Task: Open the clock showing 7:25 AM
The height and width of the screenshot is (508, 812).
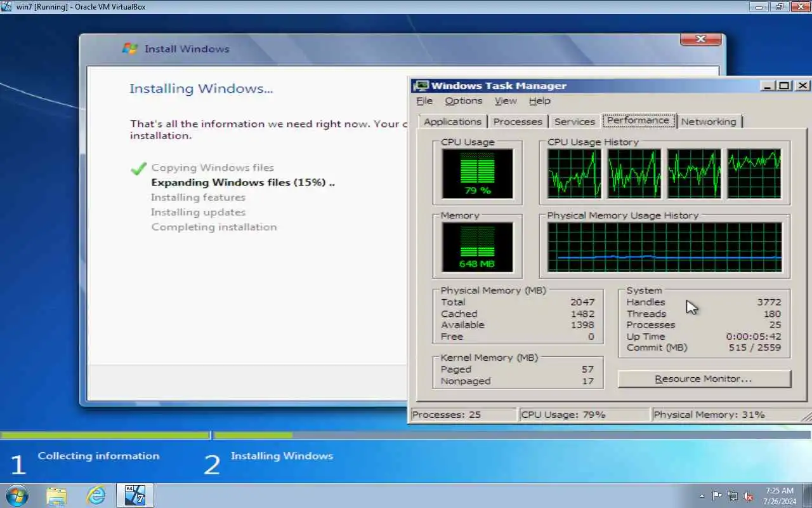Action: point(779,496)
